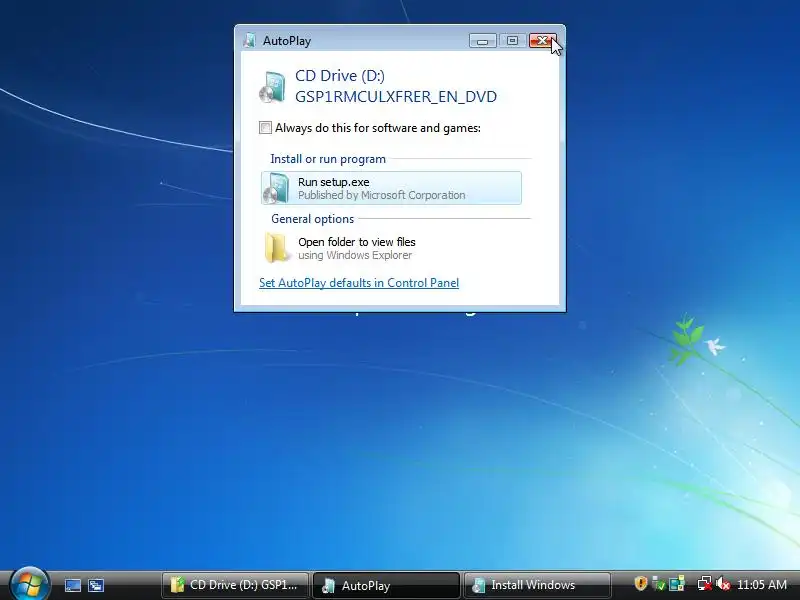Close the AutoPlay dialog
The height and width of the screenshot is (600, 800).
(x=542, y=41)
